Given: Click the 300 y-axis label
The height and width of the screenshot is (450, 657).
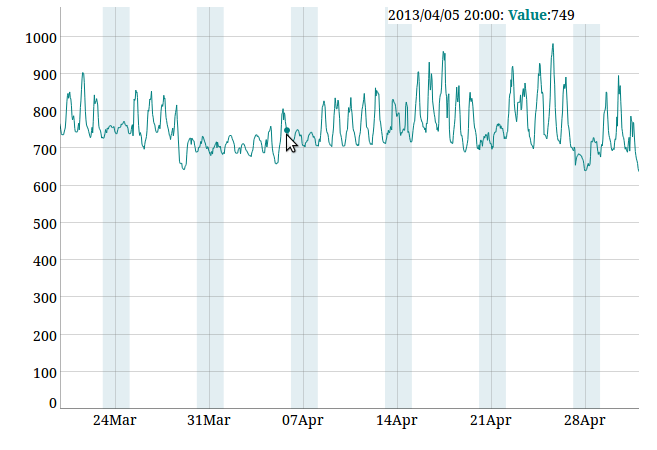Looking at the screenshot, I should (45, 298).
